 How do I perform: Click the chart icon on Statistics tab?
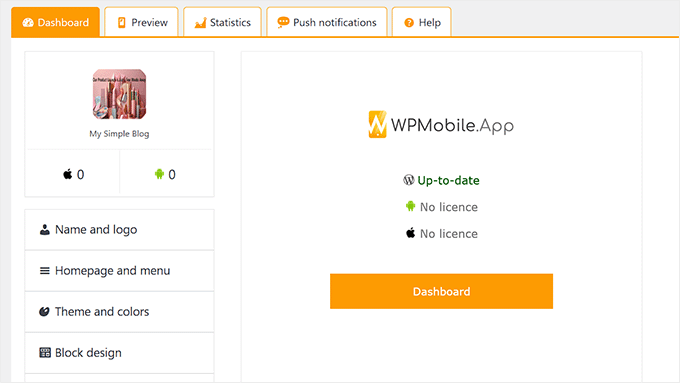200,23
